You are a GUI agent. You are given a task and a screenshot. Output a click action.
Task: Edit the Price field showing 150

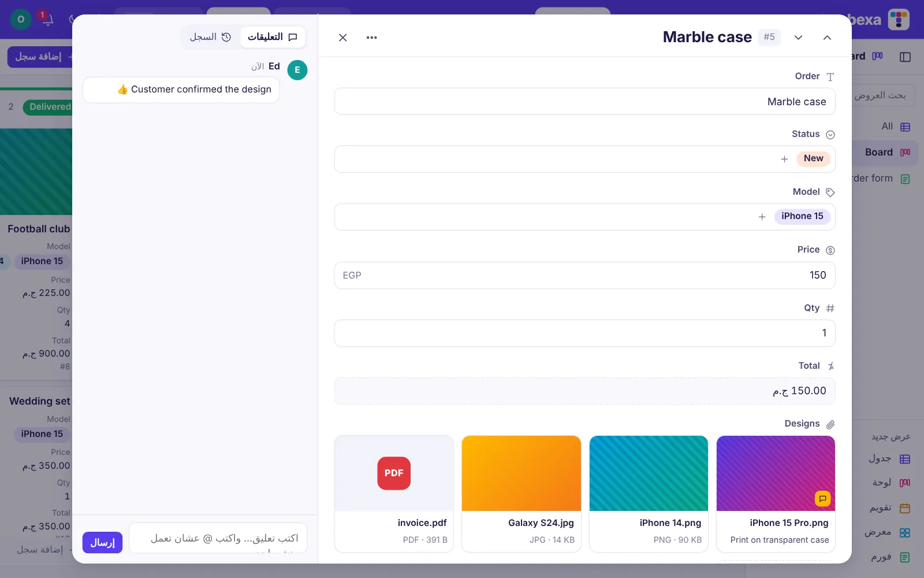click(x=584, y=275)
